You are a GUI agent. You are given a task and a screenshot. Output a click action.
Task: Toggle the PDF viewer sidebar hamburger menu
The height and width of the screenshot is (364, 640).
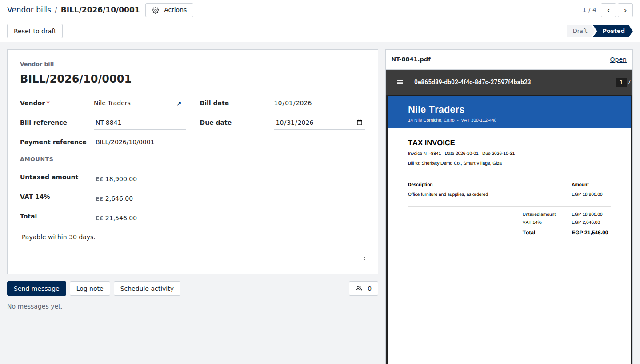[400, 82]
